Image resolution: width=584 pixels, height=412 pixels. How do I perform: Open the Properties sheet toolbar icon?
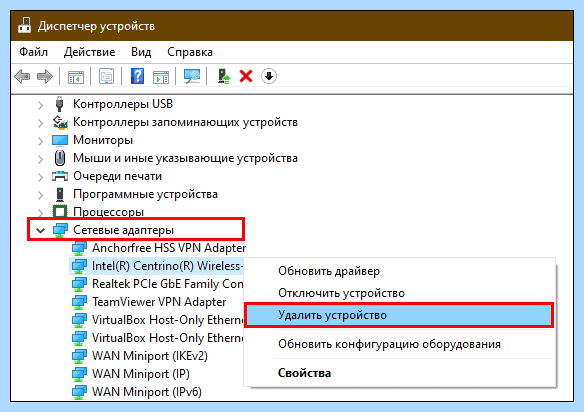pos(107,76)
